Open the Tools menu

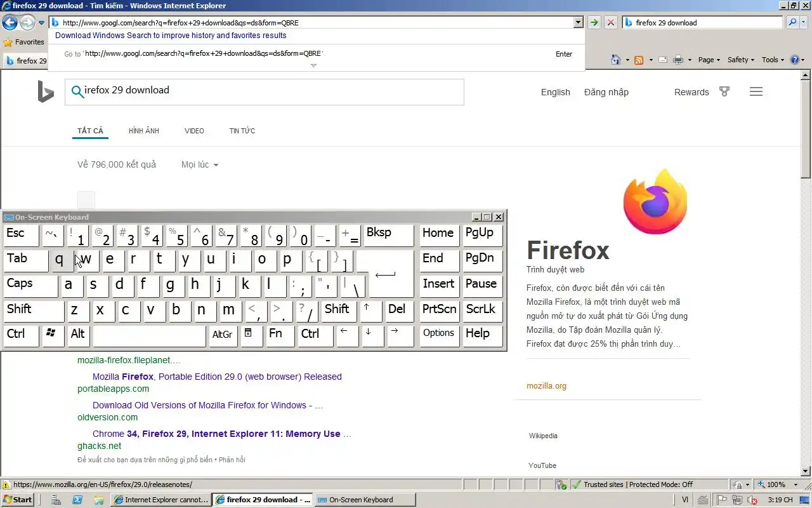[773, 60]
